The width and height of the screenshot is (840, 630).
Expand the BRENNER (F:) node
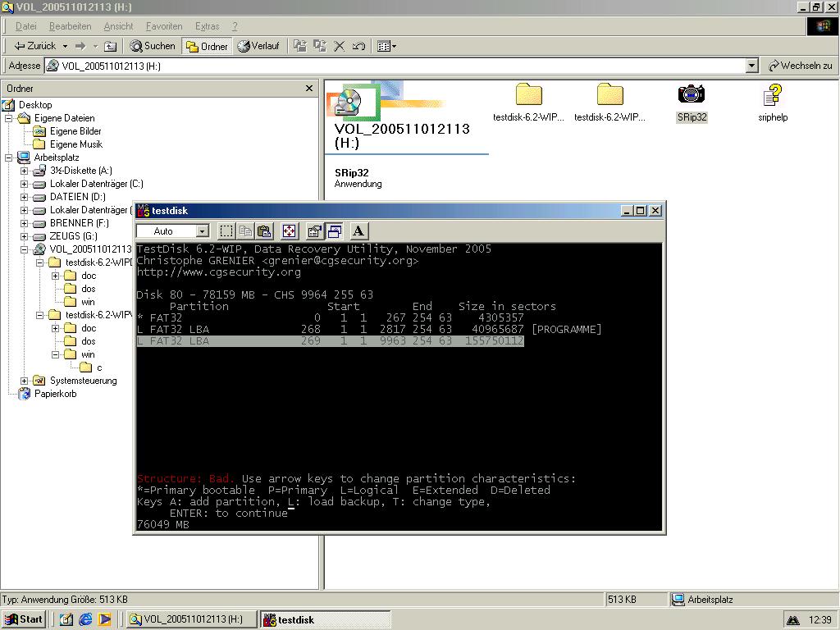coord(24,223)
